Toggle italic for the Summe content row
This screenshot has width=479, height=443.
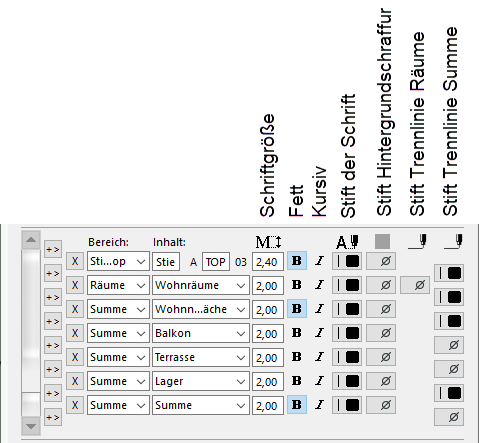click(x=319, y=405)
